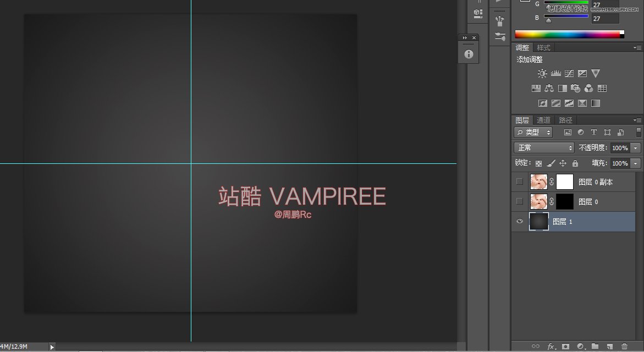This screenshot has height=352, width=644.
Task: Click the link layers icon
Action: (x=536, y=346)
